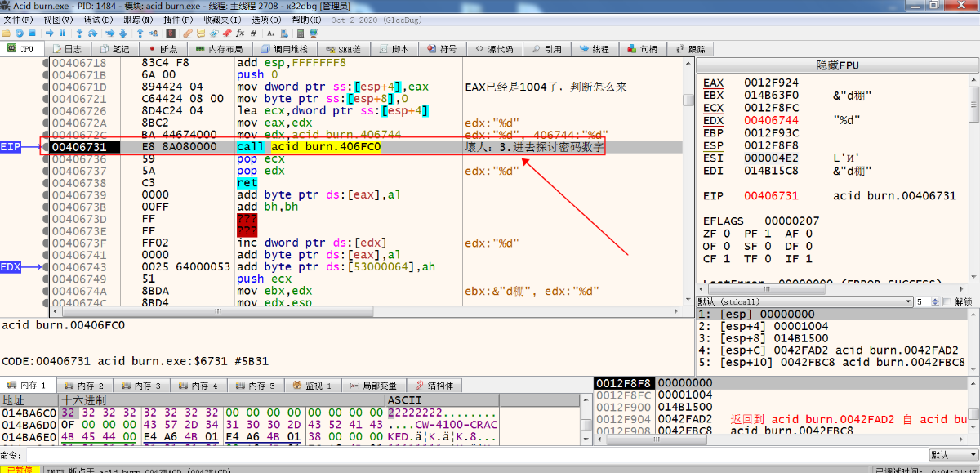Open the 插件(P) menu
The image size is (980, 473).
point(179,19)
